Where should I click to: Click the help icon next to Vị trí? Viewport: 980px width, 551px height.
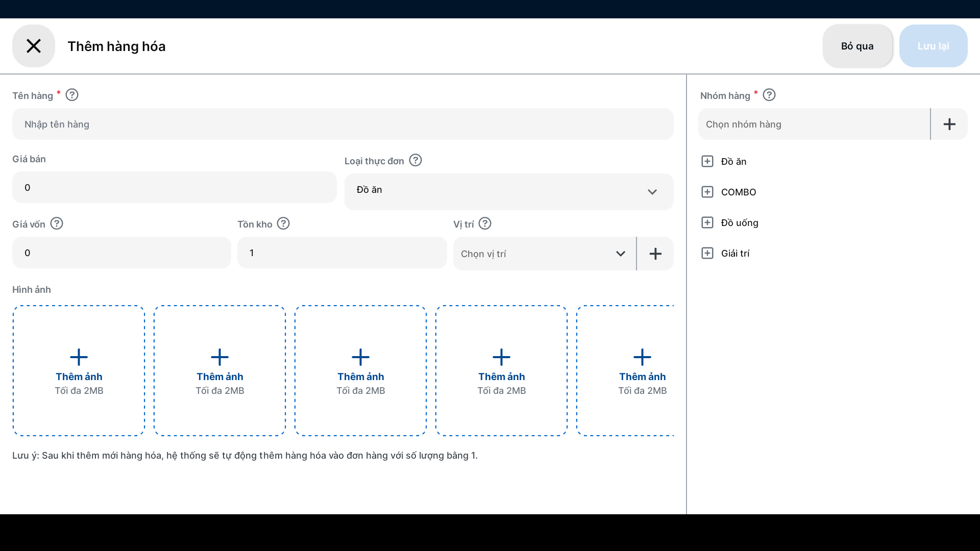pos(485,223)
